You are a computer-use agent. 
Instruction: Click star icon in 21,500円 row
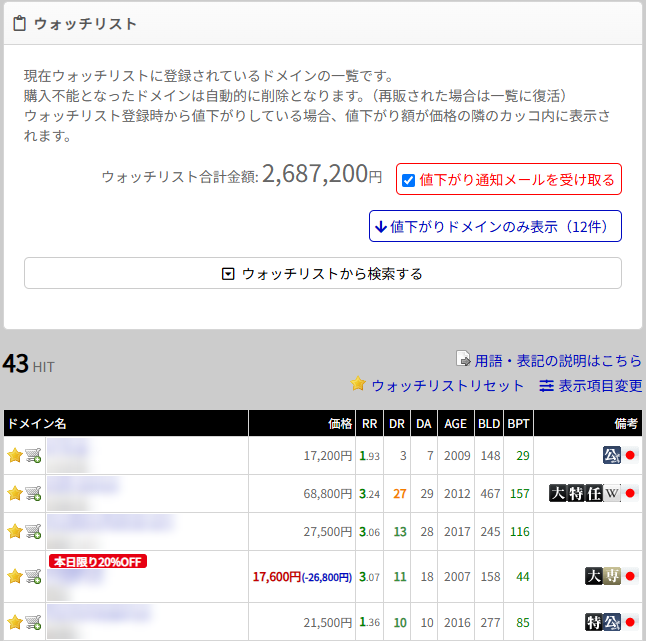coord(14,622)
